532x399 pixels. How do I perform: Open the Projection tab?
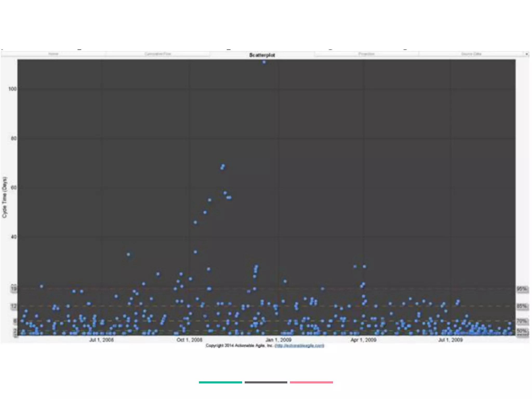(x=367, y=54)
